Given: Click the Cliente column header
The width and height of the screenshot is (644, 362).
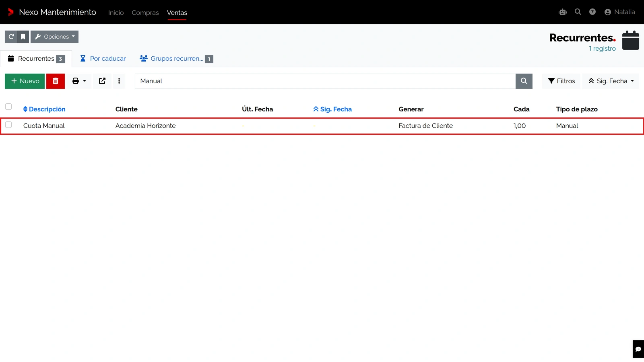Looking at the screenshot, I should point(126,109).
